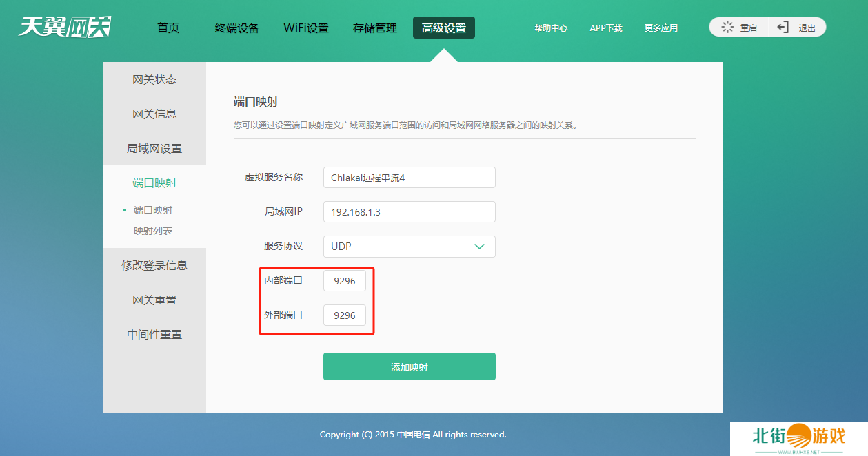868x456 pixels.
Task: Switch to the 终端设备 tab
Action: click(x=237, y=28)
